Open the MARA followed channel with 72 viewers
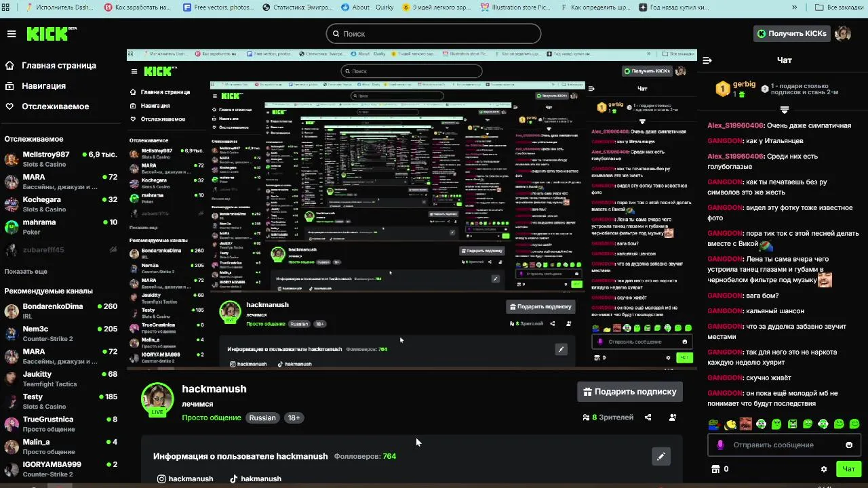Image resolution: width=868 pixels, height=488 pixels. (x=61, y=182)
